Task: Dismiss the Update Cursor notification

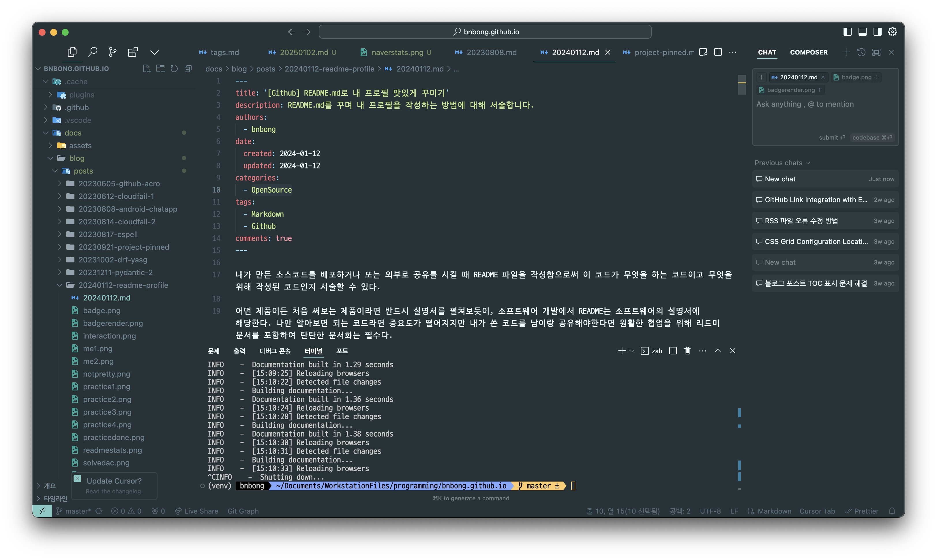Action: pyautogui.click(x=77, y=478)
